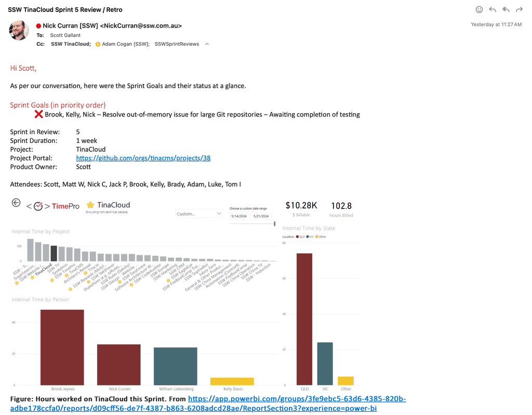Click the TimePro clock logo
The height and width of the screenshot is (415, 532).
pos(38,206)
